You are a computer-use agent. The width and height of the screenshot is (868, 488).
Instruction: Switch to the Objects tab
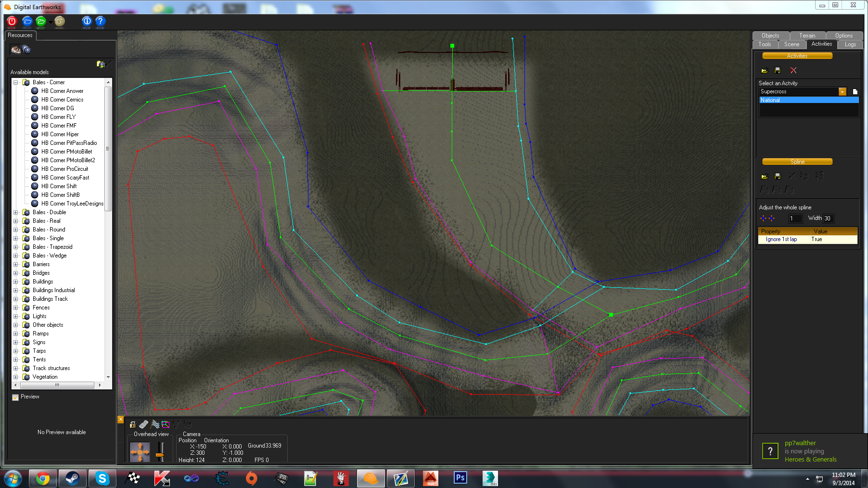point(770,36)
